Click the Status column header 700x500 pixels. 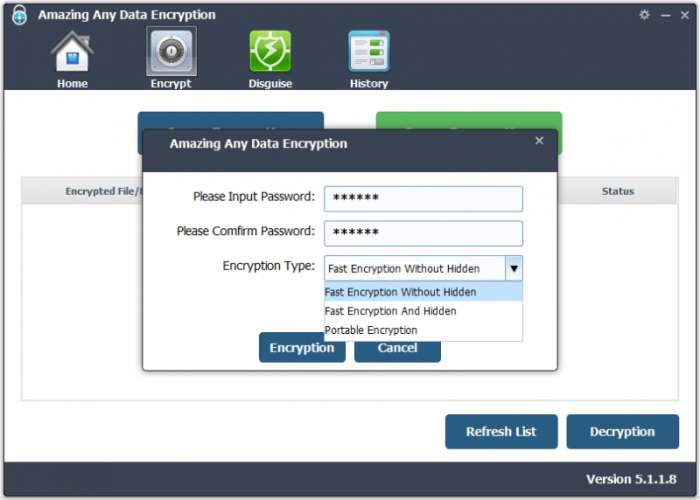[x=618, y=191]
